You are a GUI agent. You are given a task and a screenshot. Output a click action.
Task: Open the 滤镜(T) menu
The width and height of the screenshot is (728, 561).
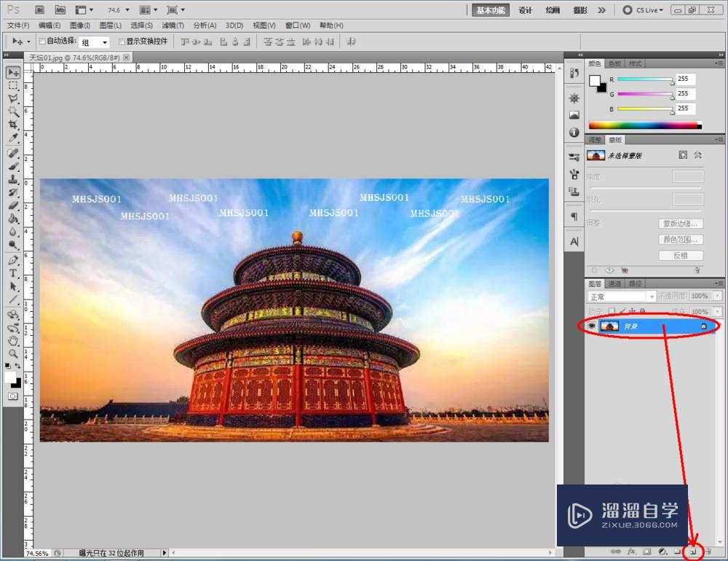point(173,25)
